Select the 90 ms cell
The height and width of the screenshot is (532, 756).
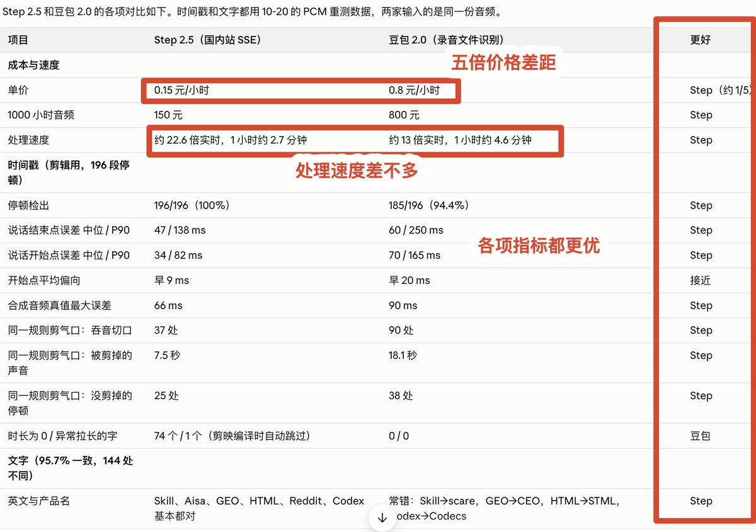click(403, 305)
